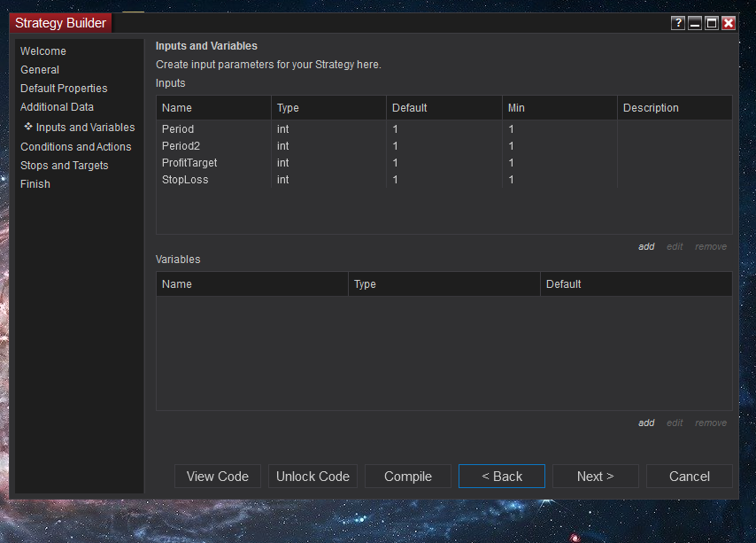This screenshot has width=756, height=543.
Task: Click the Min value of StopLoss
Action: [511, 180]
